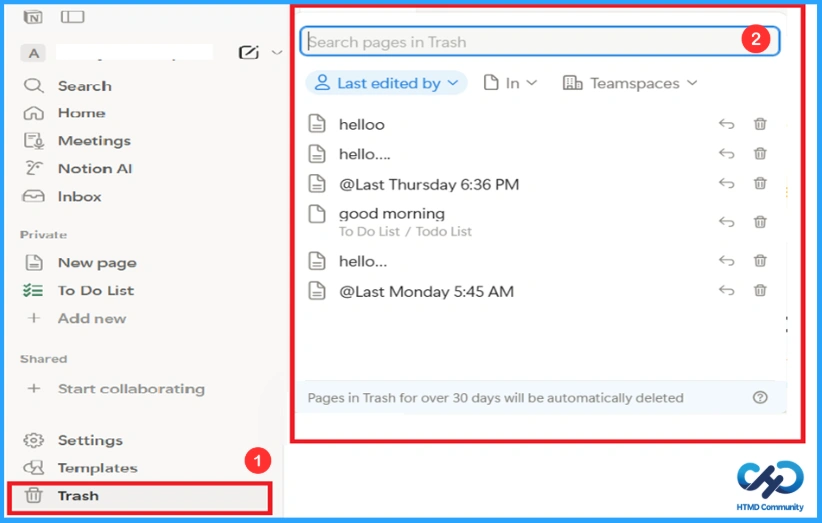The width and height of the screenshot is (822, 523).
Task: Click the Notion logo icon
Action: 33,17
